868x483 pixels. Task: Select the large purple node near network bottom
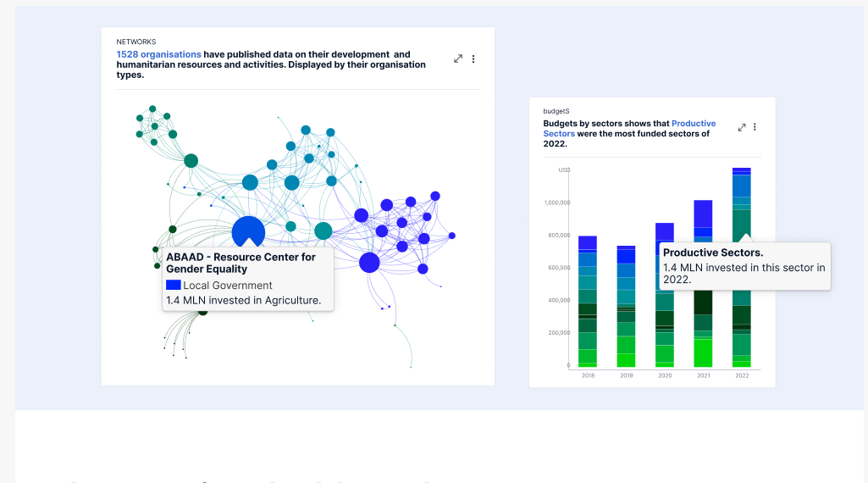tap(369, 262)
